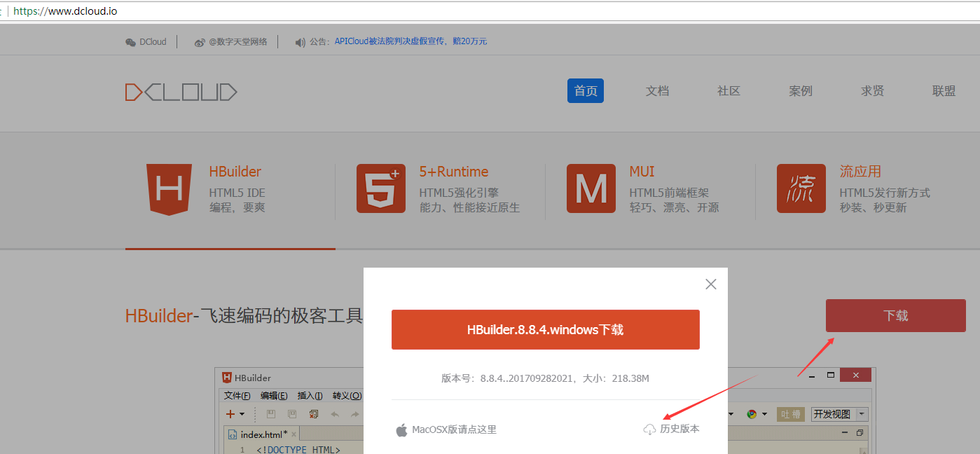Click the 轻巧、漂亮、开源 tagline
The width and height of the screenshot is (980, 454).
(674, 207)
